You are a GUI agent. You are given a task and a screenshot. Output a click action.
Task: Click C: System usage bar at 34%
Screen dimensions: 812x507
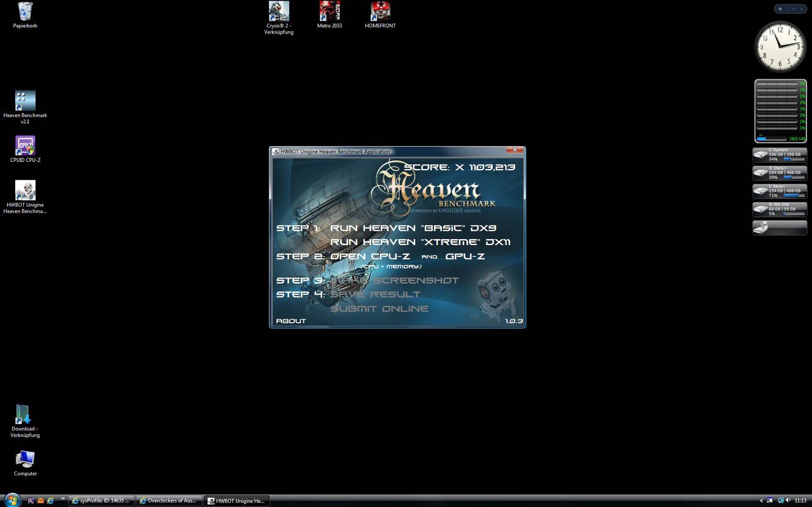point(794,159)
